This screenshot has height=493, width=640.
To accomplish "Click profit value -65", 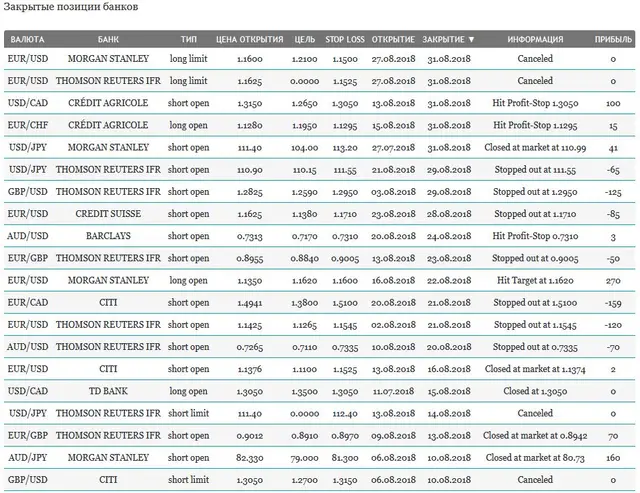I will point(613,170).
